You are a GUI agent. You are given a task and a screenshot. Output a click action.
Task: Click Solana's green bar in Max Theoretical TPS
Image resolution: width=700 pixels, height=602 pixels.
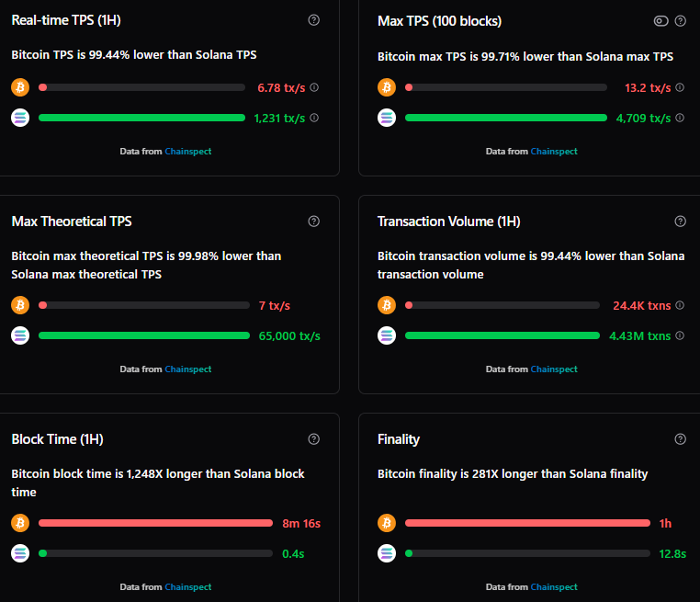(x=144, y=335)
